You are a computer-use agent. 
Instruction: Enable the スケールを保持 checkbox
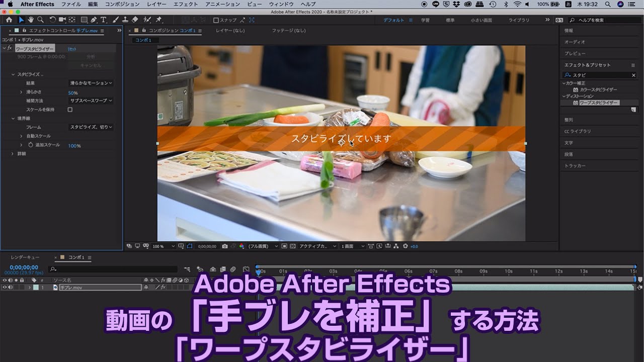coord(70,110)
